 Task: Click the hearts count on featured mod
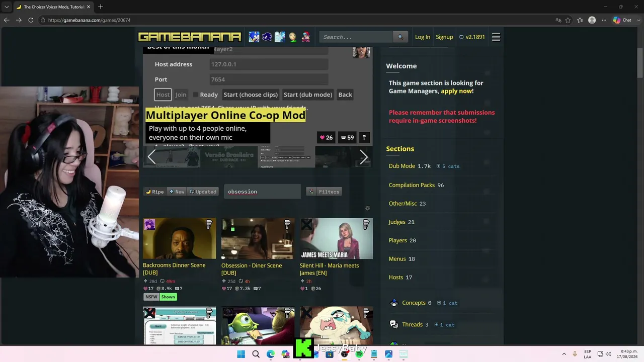[327, 137]
